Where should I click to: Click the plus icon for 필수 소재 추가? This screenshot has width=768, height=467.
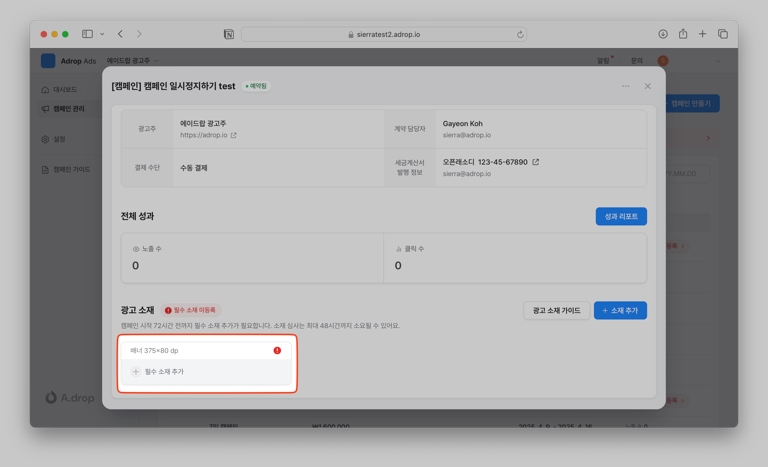[137, 372]
